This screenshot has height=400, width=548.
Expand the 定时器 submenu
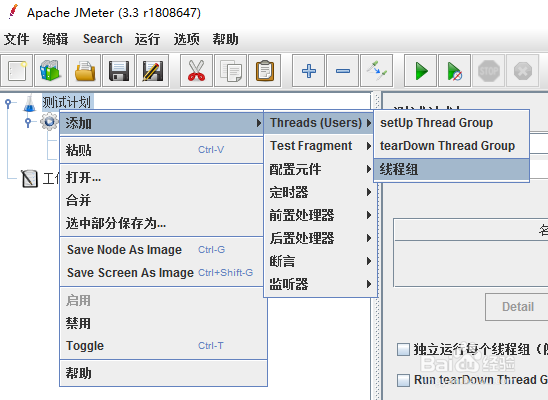(320, 192)
